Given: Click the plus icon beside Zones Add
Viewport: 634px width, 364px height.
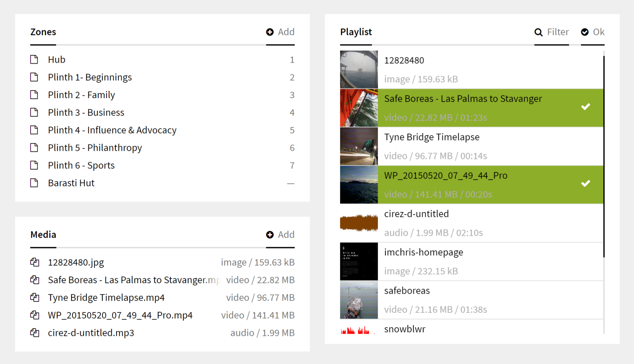Looking at the screenshot, I should [270, 32].
